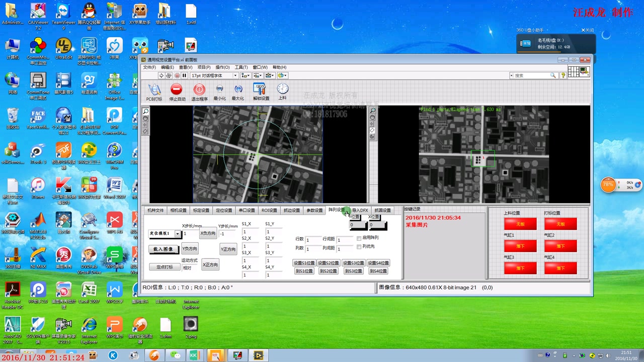Click the X负方向 button
This screenshot has height=362, width=644.
[208, 233]
